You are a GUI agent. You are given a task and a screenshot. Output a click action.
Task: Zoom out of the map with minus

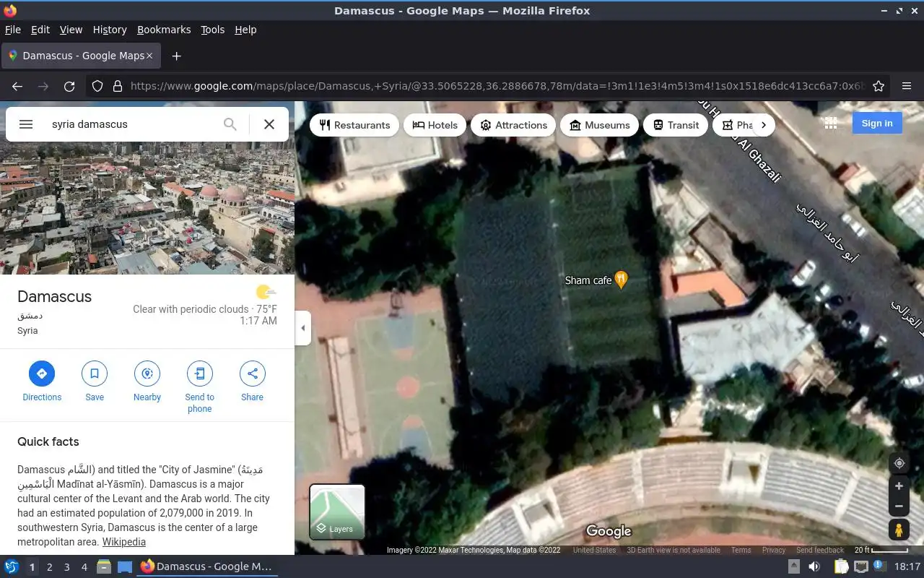pos(899,506)
